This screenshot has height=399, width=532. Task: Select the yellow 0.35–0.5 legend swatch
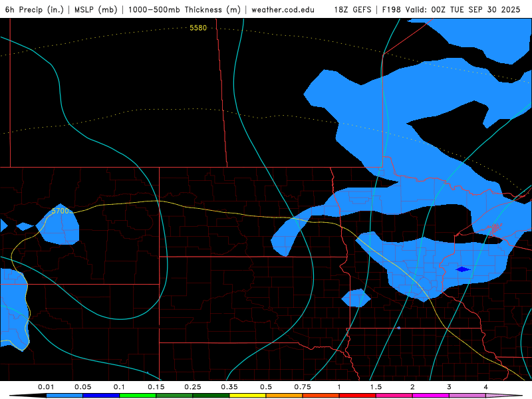[x=247, y=396]
